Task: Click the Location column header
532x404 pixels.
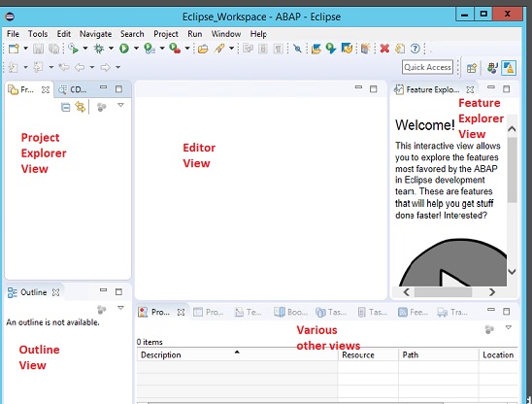Action: [x=498, y=354]
